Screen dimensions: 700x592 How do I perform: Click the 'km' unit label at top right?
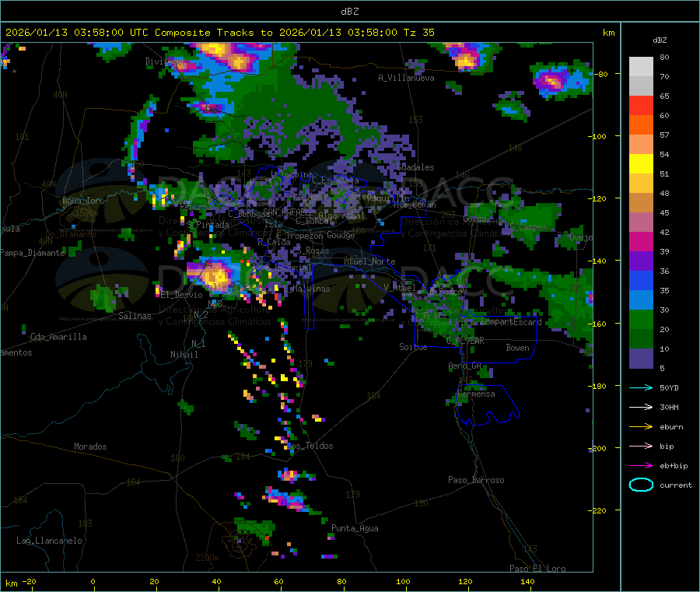608,33
